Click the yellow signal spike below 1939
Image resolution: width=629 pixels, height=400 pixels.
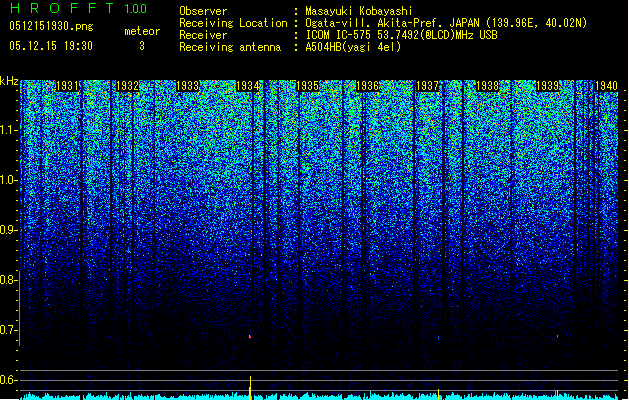[557, 394]
